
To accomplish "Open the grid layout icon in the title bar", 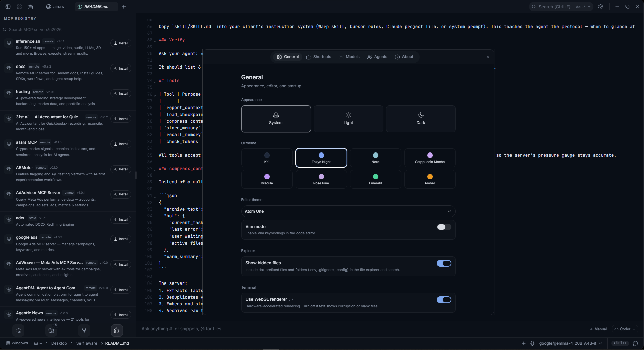I will 19,7.
